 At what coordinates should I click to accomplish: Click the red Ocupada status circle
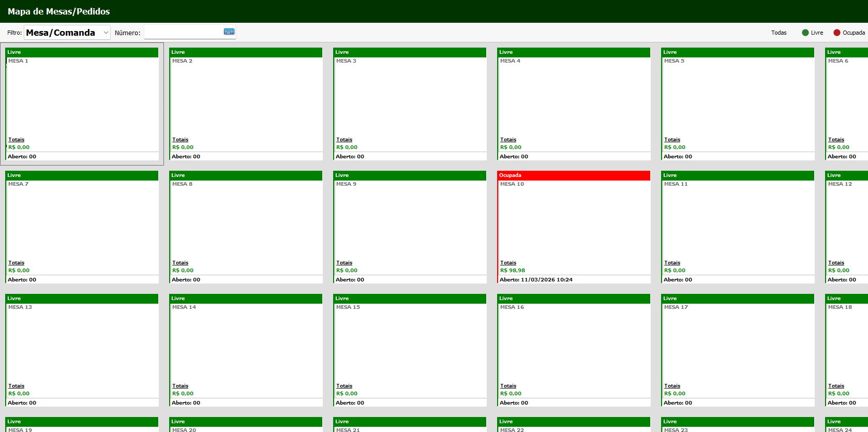click(x=836, y=33)
